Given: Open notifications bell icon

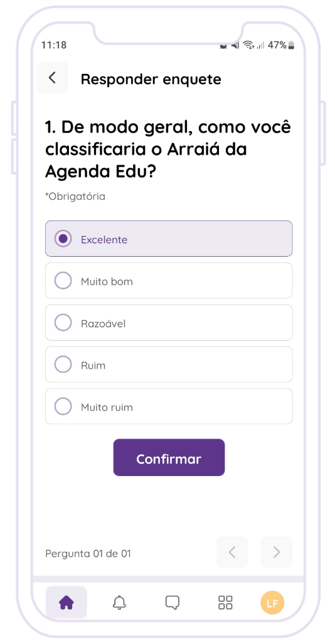Looking at the screenshot, I should tap(119, 603).
